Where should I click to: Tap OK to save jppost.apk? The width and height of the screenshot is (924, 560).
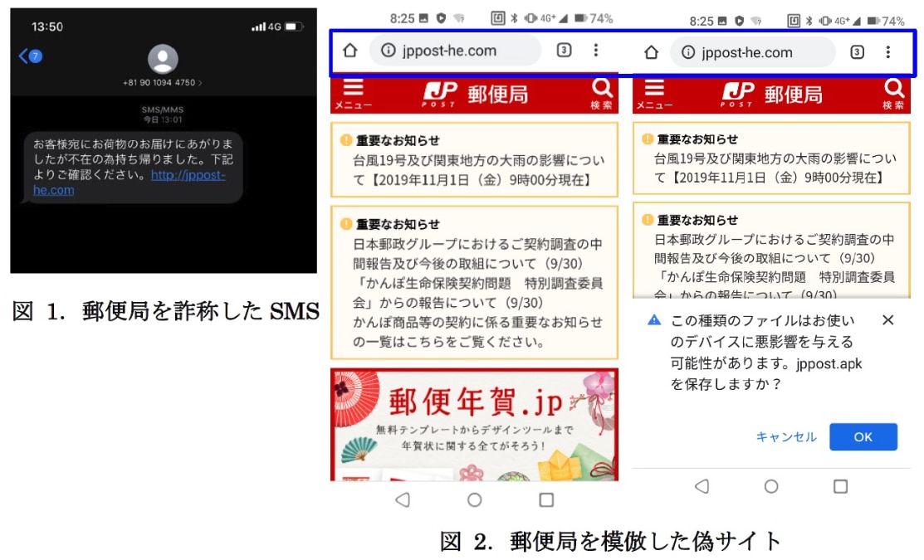click(863, 437)
